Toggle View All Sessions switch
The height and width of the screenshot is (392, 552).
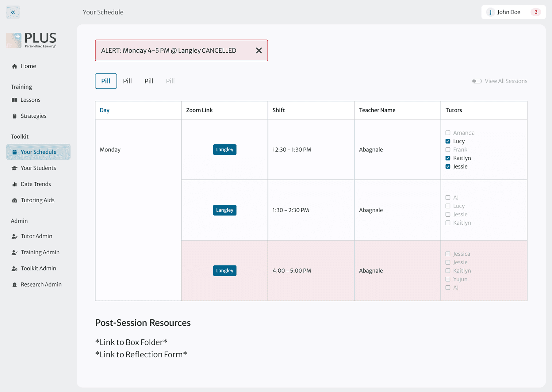(x=477, y=81)
